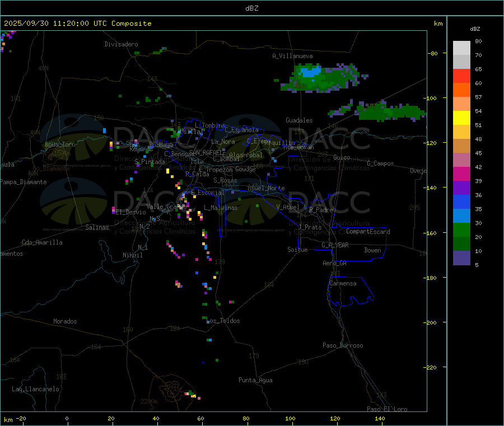Click the "Aero_GA" airport label
This screenshot has height=426, width=504.
point(335,264)
